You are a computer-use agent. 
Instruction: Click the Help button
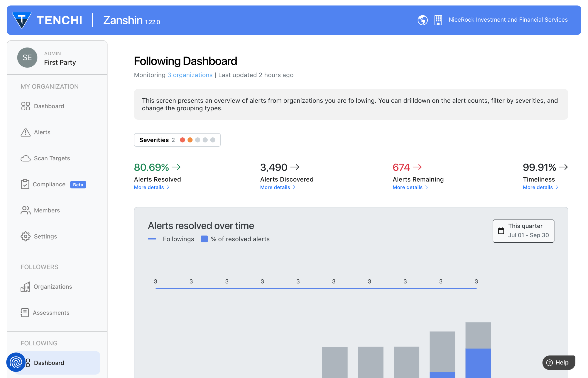tap(559, 363)
